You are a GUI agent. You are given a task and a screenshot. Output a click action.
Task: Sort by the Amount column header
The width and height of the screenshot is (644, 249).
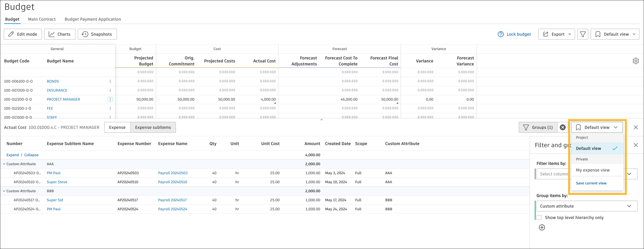click(x=312, y=144)
